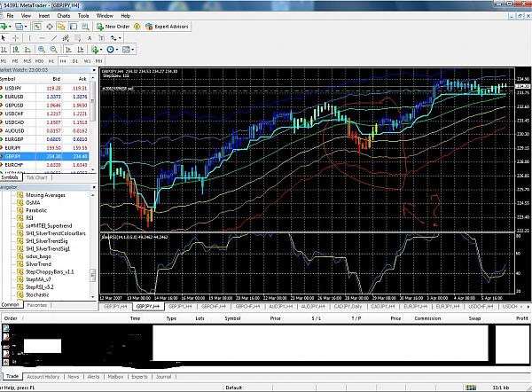Open the Indicators list icon

click(95, 50)
